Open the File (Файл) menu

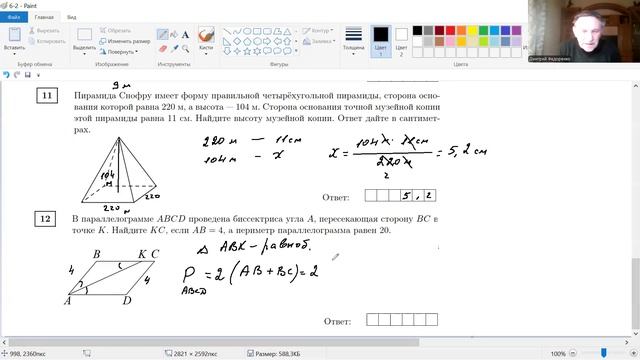click(14, 17)
